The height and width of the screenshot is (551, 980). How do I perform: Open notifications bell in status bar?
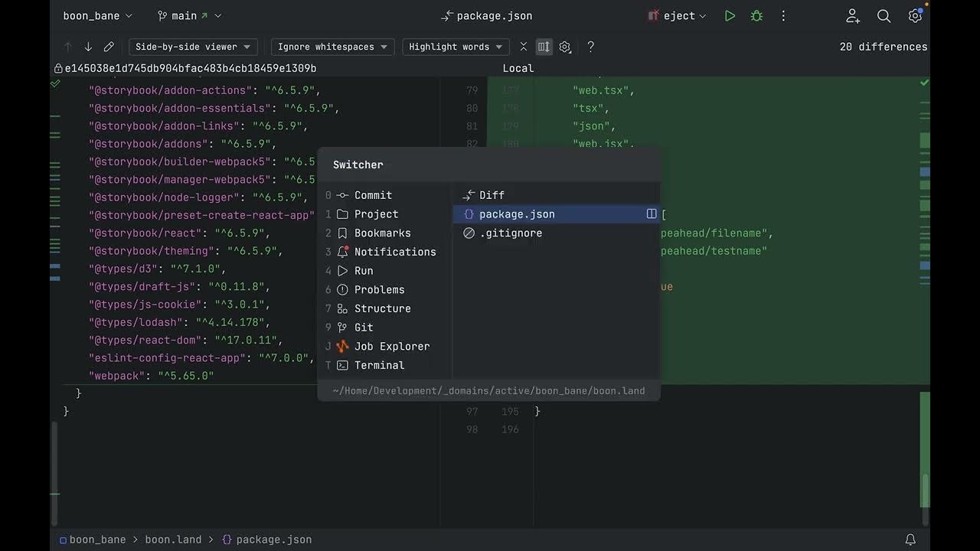point(910,540)
